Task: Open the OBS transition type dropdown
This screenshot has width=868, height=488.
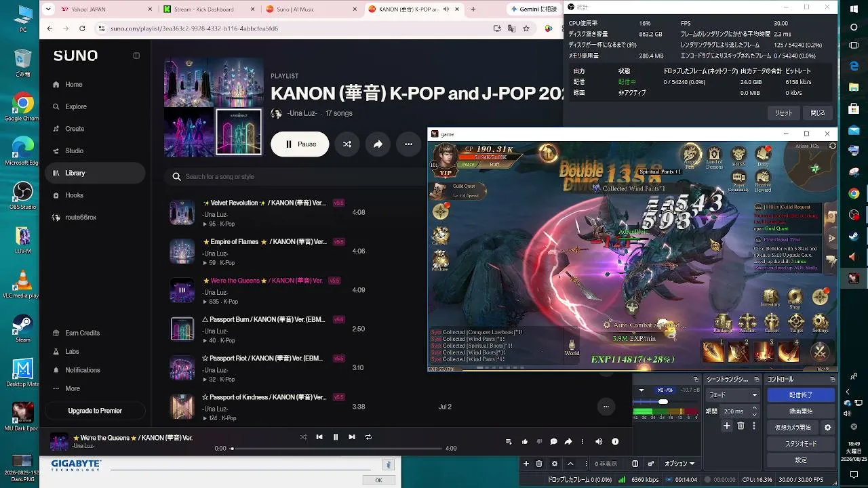Action: click(732, 394)
